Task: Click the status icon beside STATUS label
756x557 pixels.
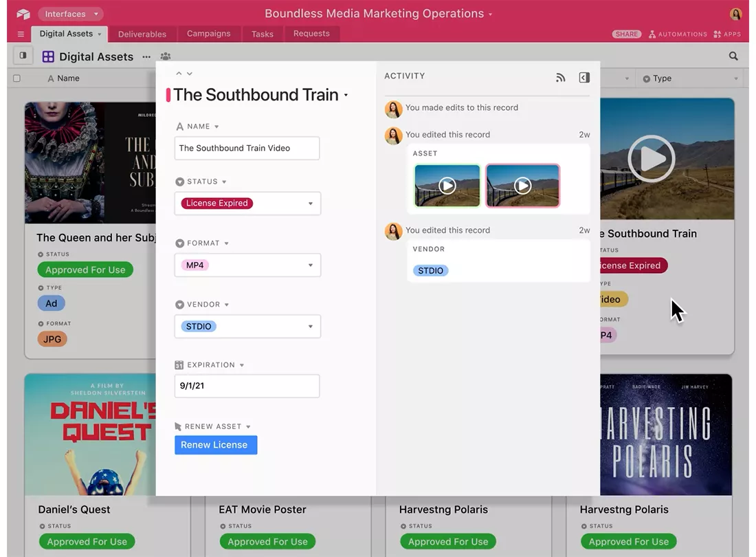Action: pos(179,182)
